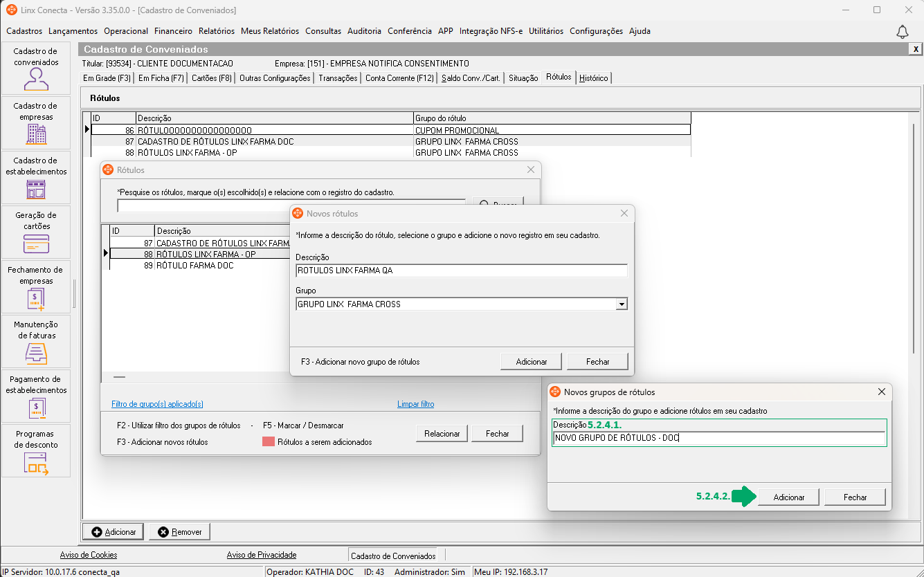The height and width of the screenshot is (577, 924).
Task: Click Adicionar in the Novos rótulos dialog
Action: 532,362
